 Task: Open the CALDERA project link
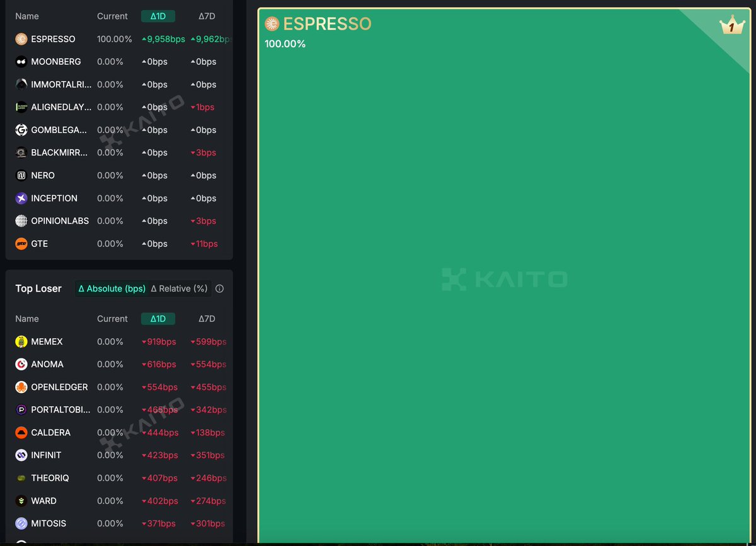pyautogui.click(x=50, y=433)
